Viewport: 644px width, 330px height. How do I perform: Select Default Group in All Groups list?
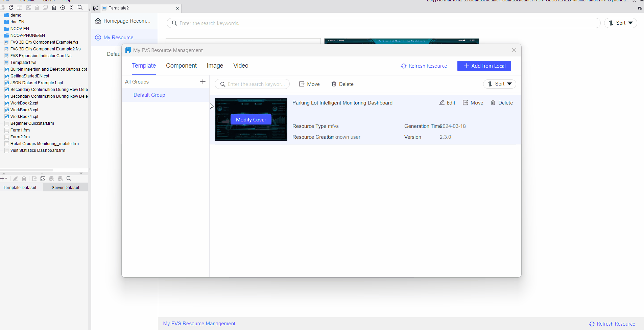[149, 95]
